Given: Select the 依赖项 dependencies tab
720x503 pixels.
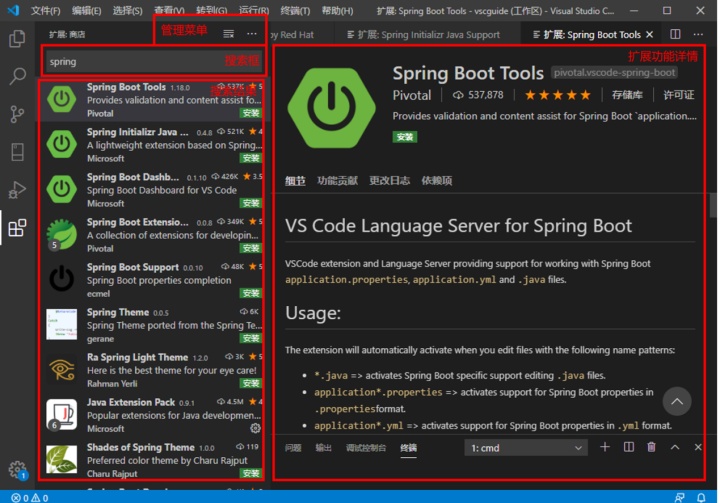Looking at the screenshot, I should click(437, 181).
